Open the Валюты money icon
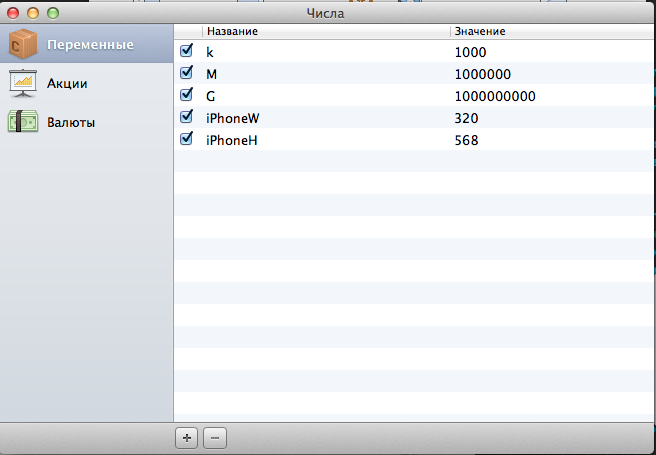This screenshot has width=656, height=455. click(x=23, y=122)
